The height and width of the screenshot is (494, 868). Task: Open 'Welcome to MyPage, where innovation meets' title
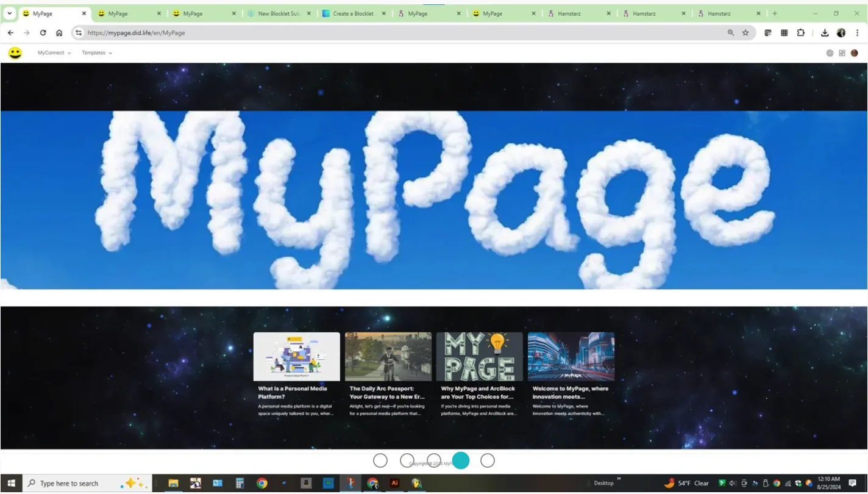571,393
